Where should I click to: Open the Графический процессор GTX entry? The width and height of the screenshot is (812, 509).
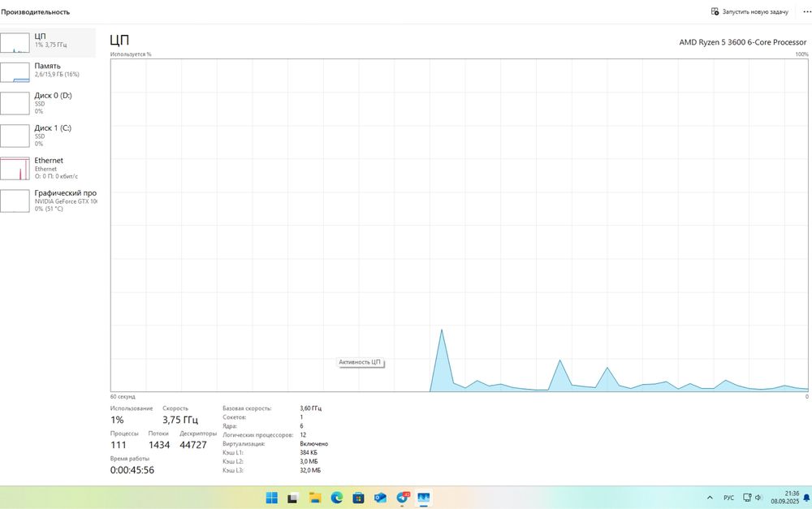pyautogui.click(x=48, y=201)
